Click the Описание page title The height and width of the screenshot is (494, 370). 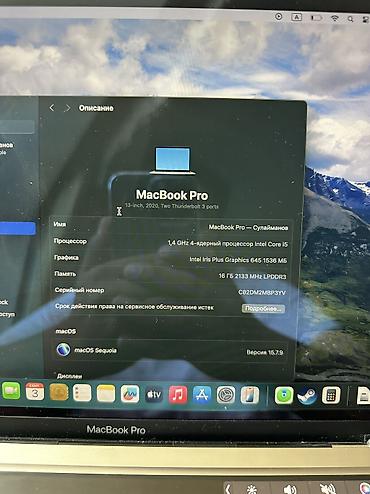coord(96,108)
